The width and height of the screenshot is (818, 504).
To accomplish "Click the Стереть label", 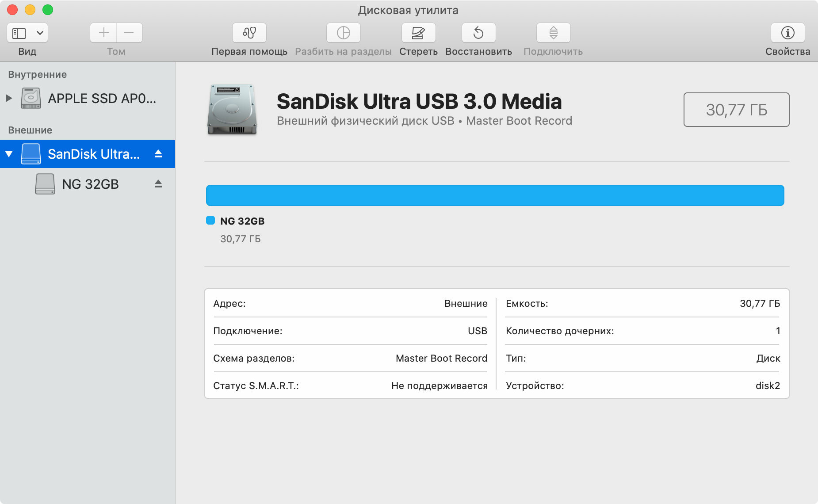I will [418, 51].
